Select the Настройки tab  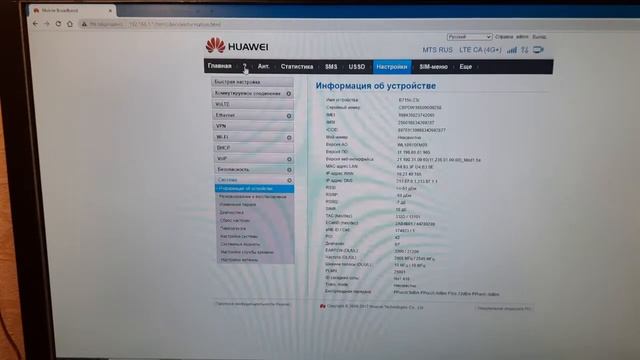(x=392, y=67)
